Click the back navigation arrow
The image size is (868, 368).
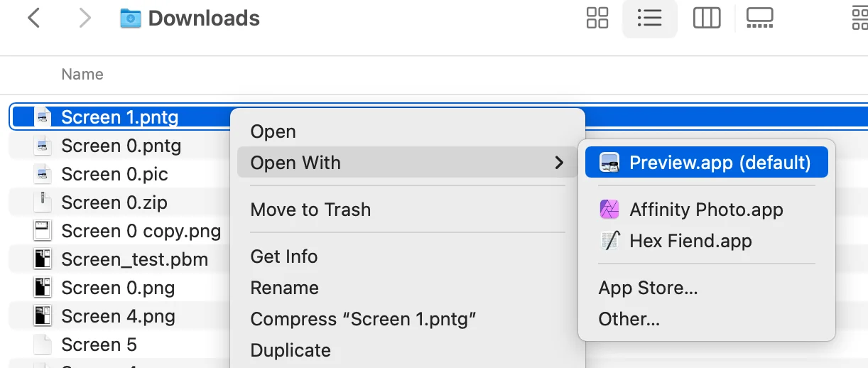pos(33,18)
